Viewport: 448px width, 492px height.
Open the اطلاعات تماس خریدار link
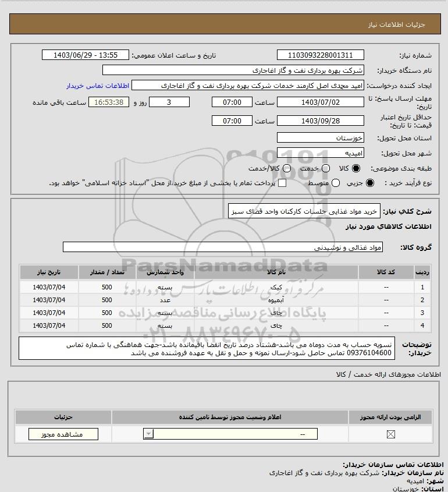point(98,86)
